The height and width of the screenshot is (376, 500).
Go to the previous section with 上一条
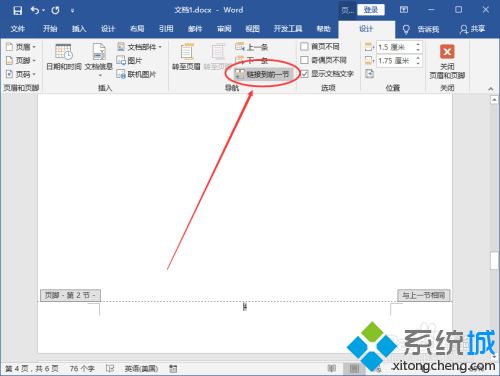click(252, 47)
